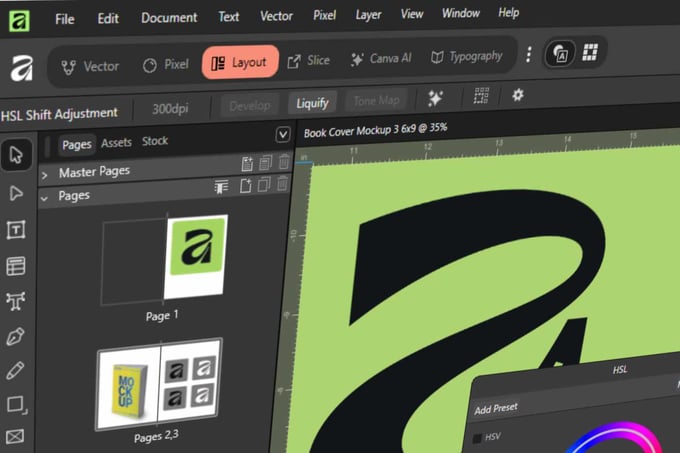
Task: Select the Book Cover Mockup document tab
Action: (x=375, y=130)
